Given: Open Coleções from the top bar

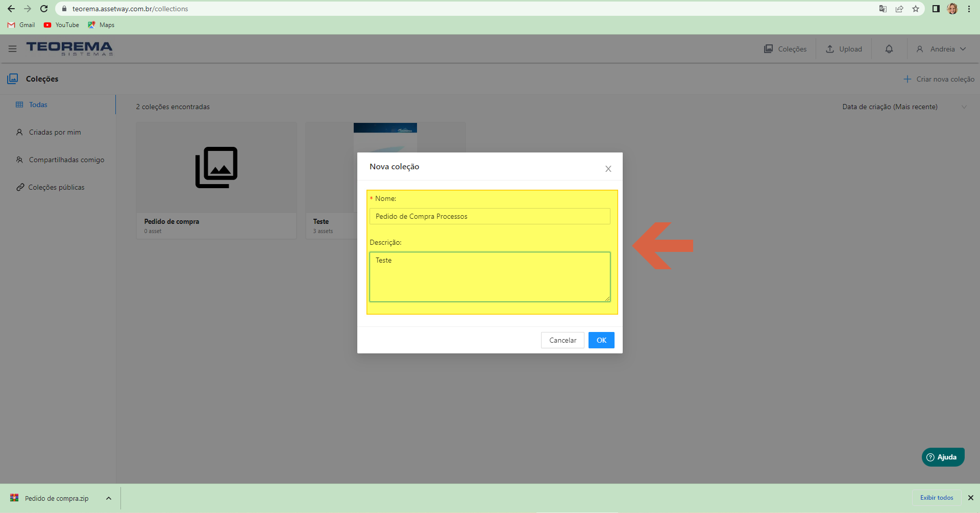Looking at the screenshot, I should (785, 49).
